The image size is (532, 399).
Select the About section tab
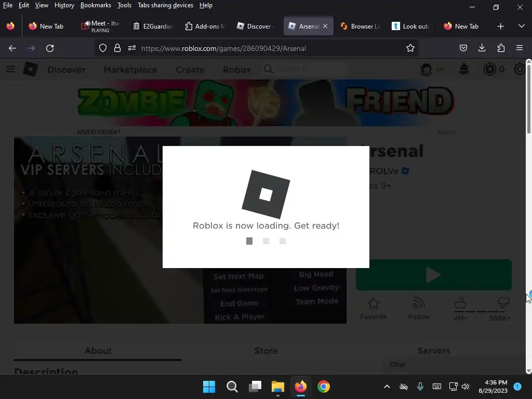(98, 351)
